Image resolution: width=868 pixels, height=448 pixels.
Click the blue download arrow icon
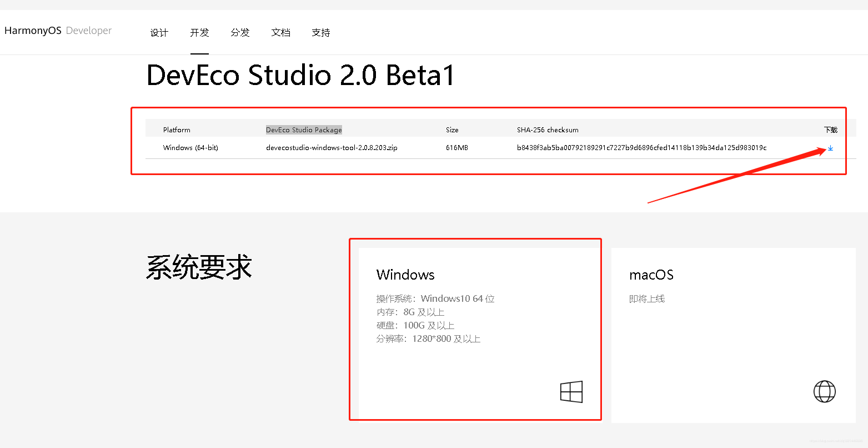coord(830,148)
